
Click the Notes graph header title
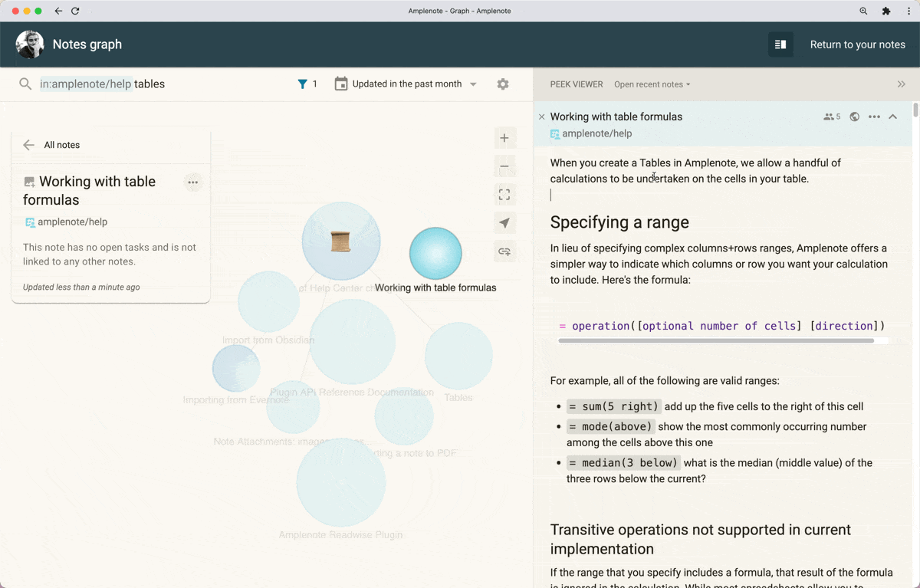(x=87, y=44)
